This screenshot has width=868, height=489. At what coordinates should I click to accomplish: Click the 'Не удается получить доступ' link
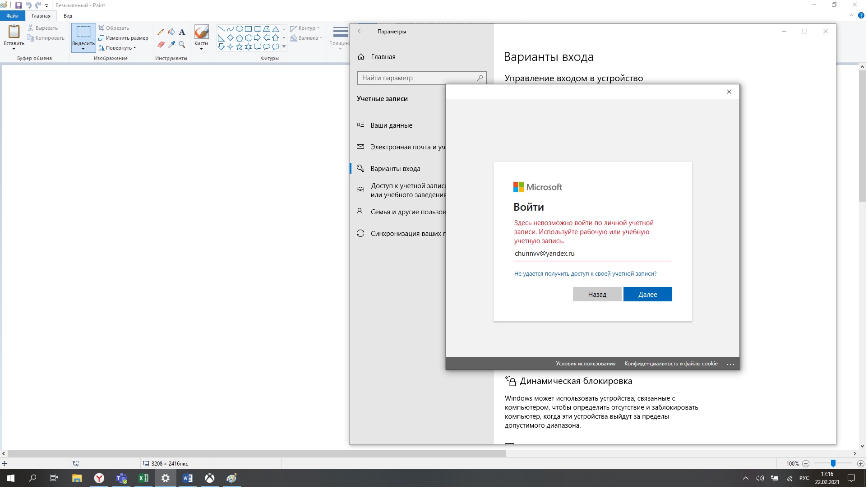click(586, 274)
